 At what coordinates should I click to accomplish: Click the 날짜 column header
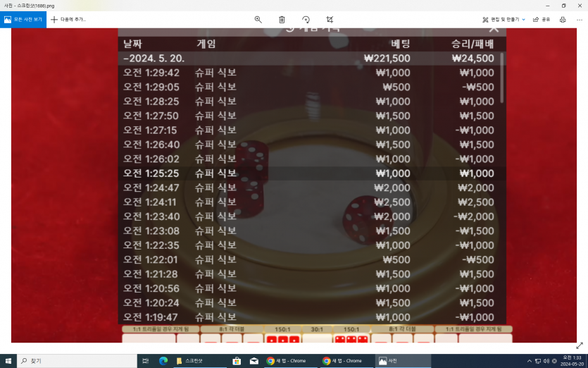[132, 44]
